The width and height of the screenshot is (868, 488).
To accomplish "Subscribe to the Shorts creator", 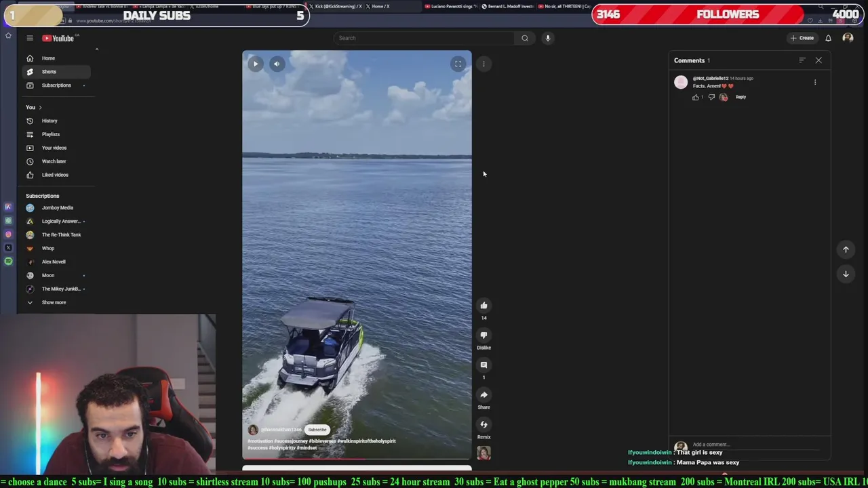I will pos(317,430).
